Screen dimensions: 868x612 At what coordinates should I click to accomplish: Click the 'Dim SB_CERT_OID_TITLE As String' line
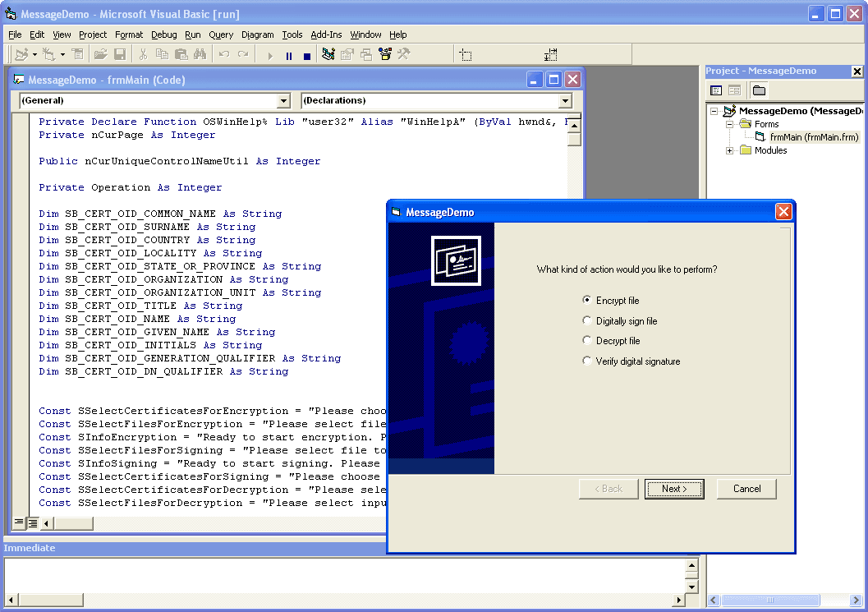pyautogui.click(x=140, y=306)
